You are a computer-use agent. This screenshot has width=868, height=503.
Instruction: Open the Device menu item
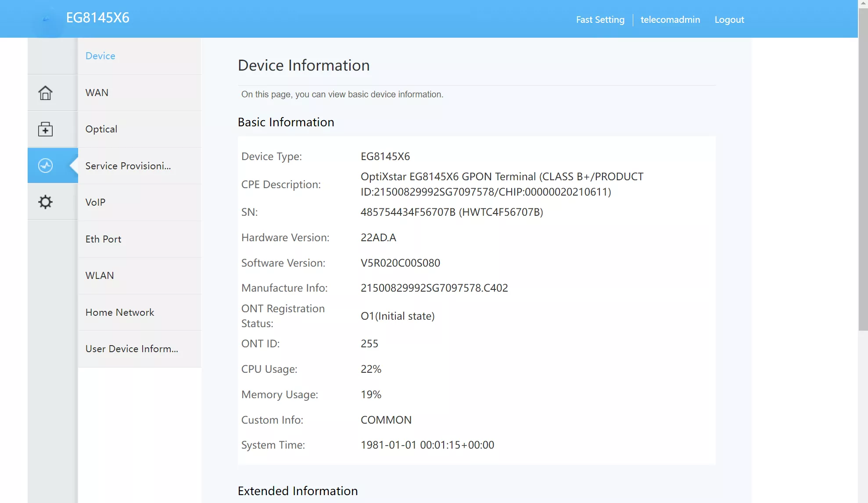tap(140, 56)
